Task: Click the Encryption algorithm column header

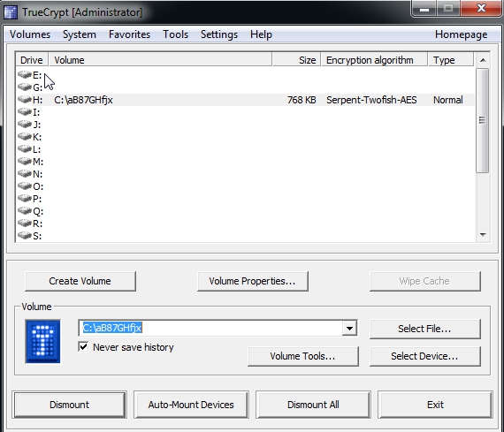Action: click(375, 60)
